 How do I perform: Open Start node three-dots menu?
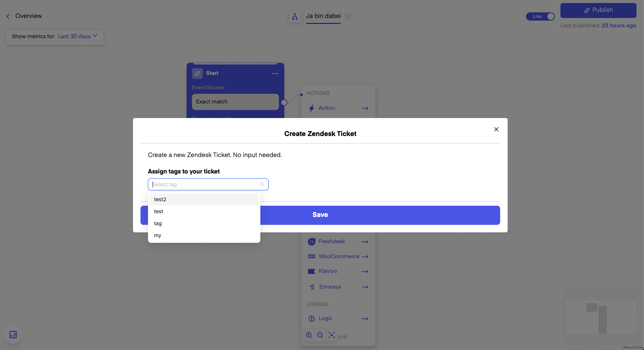point(275,73)
